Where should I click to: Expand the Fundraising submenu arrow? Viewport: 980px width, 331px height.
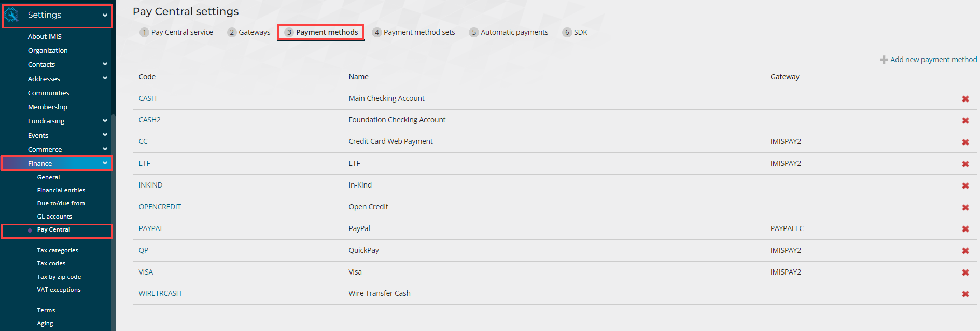(105, 121)
